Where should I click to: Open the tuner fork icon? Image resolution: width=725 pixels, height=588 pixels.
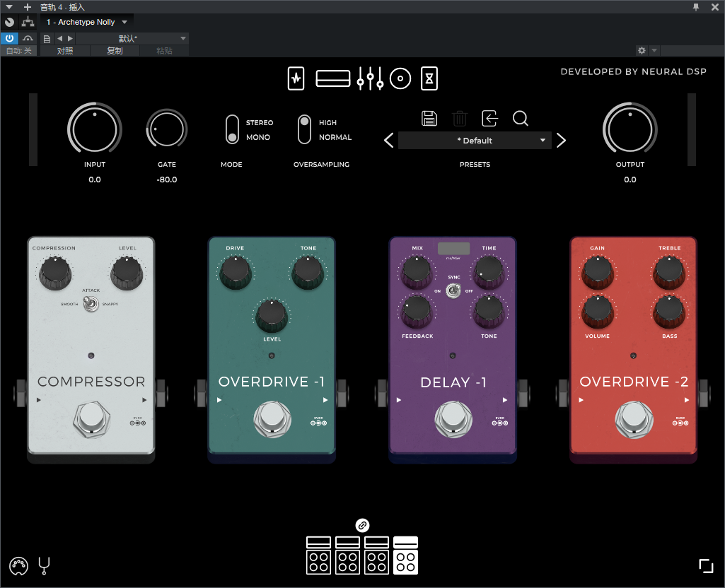coord(44,566)
